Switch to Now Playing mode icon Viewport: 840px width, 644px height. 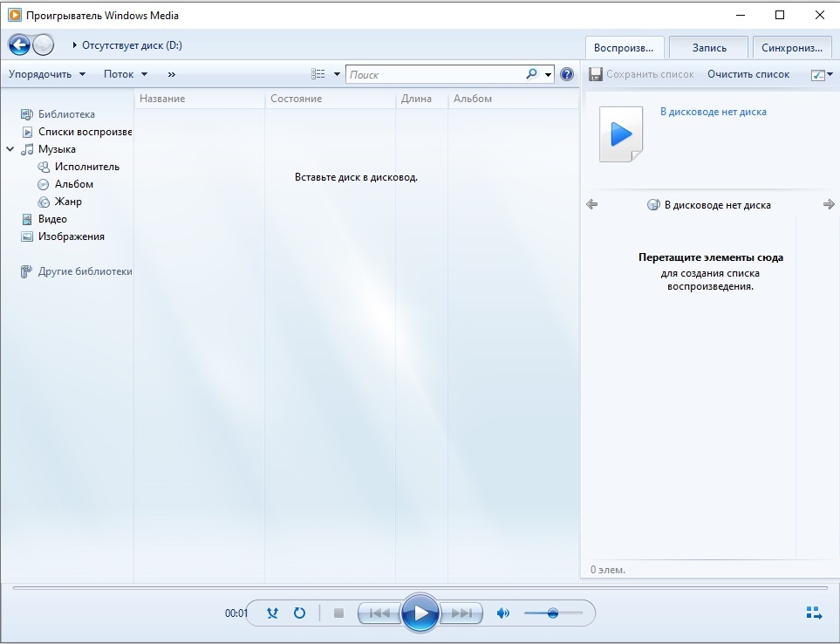point(815,613)
